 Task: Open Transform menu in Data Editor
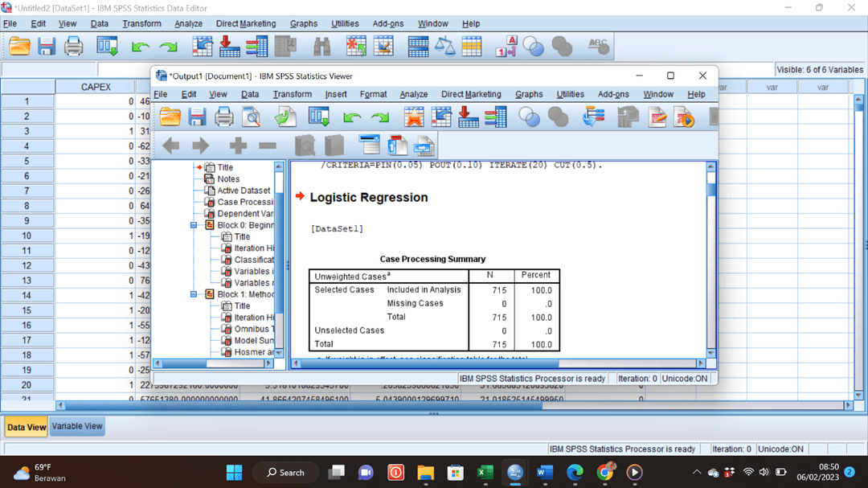[141, 24]
